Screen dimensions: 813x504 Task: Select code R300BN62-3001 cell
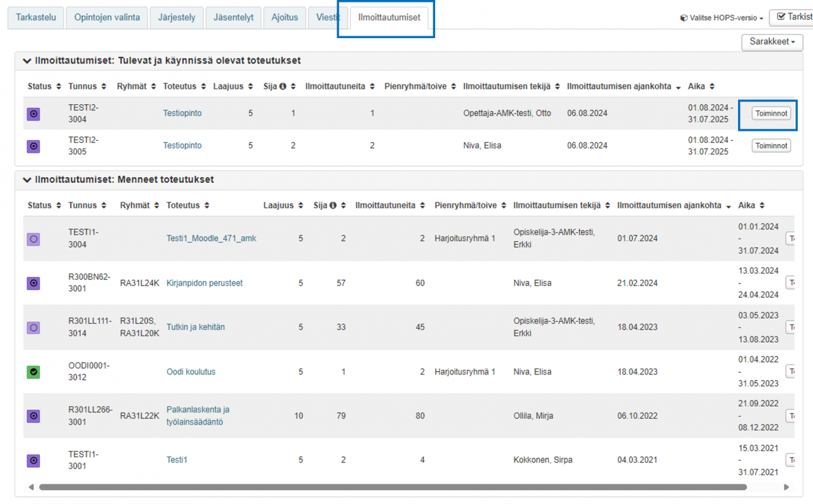pos(90,283)
